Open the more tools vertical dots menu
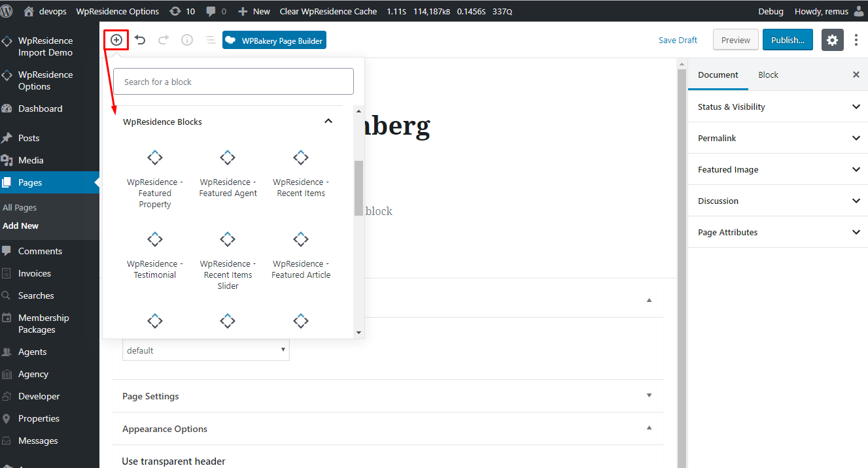The height and width of the screenshot is (468, 868). [856, 40]
